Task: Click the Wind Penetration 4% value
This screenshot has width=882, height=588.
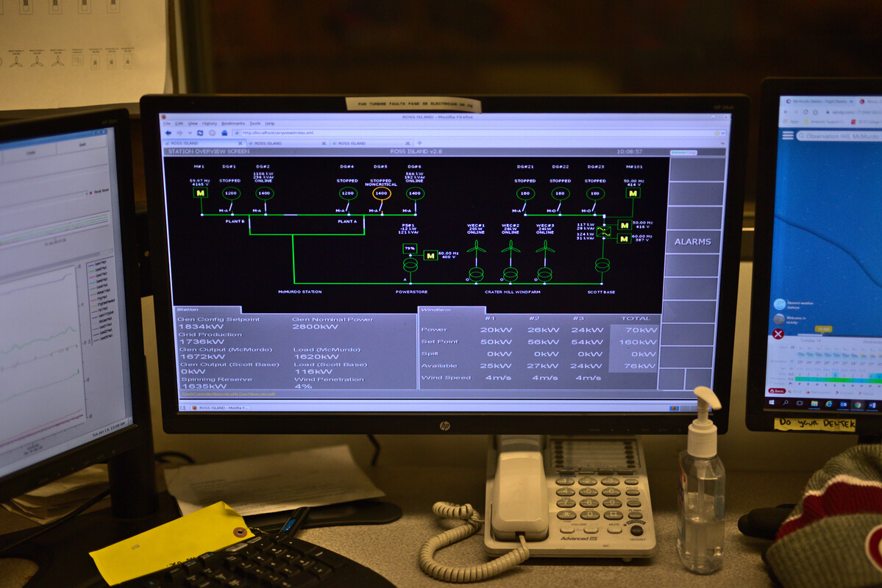Action: tap(303, 386)
